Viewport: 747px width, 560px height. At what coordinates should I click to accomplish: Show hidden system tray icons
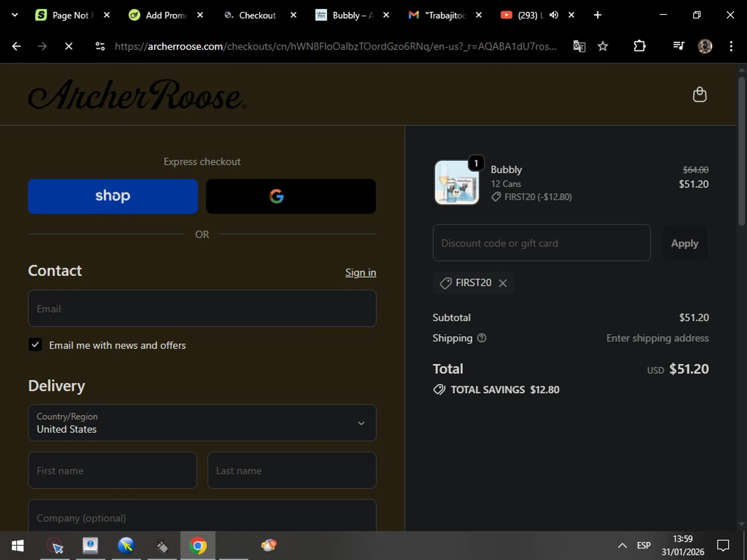[x=622, y=546]
